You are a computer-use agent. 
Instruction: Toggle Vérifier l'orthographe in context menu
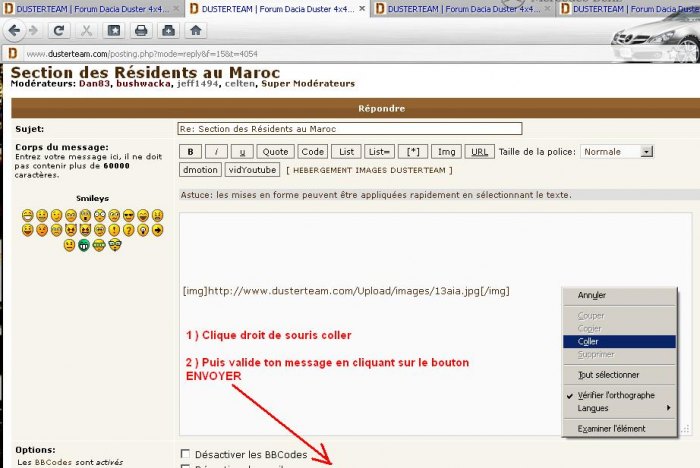(x=616, y=395)
